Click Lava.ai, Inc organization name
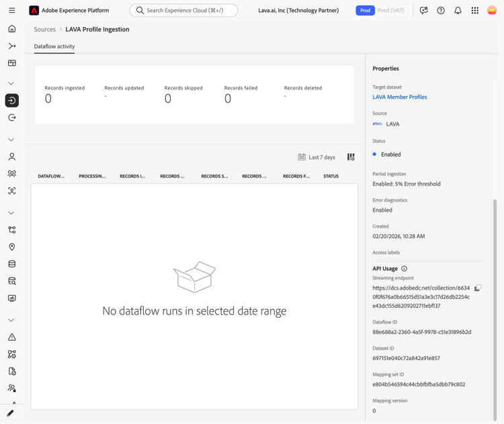This screenshot has width=504, height=424. pyautogui.click(x=298, y=10)
